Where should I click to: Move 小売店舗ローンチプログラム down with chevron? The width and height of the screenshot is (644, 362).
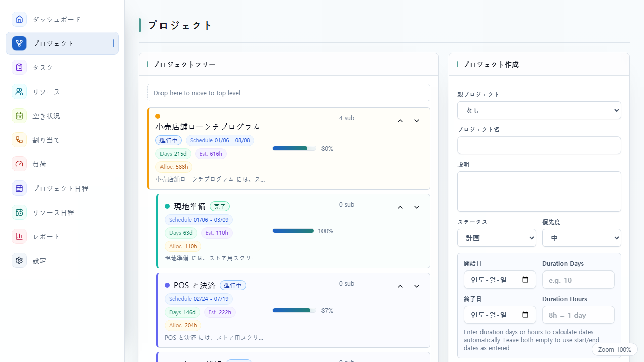click(417, 121)
